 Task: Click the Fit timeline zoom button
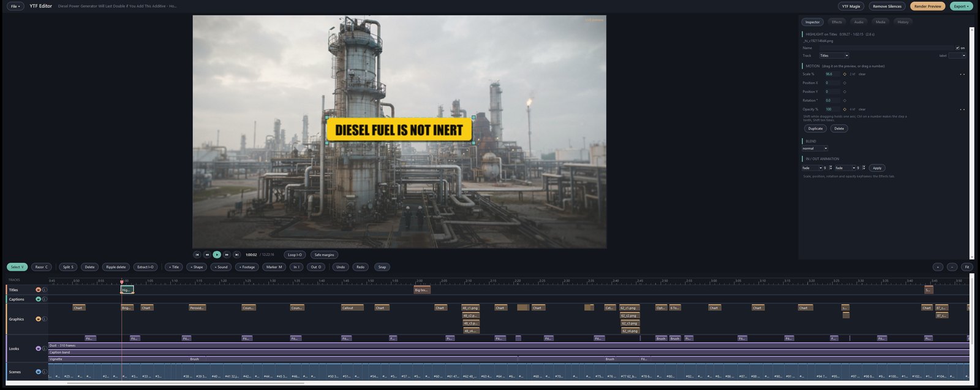click(x=967, y=267)
